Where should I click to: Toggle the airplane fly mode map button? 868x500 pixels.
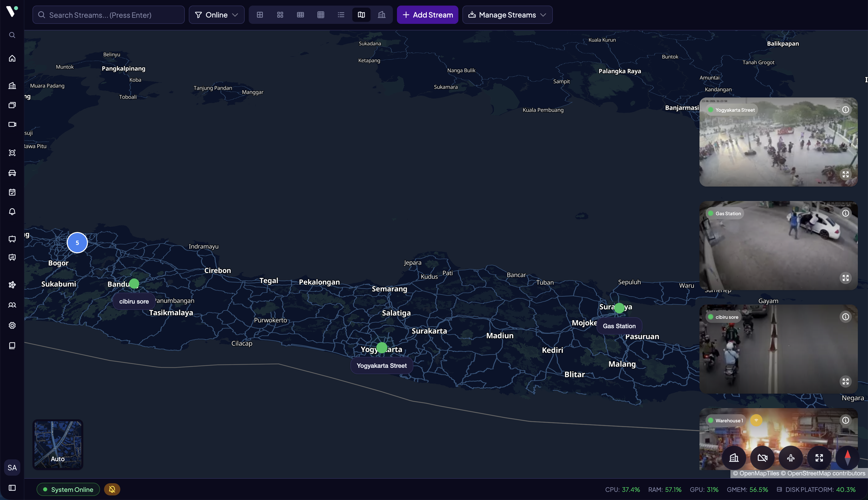click(791, 458)
